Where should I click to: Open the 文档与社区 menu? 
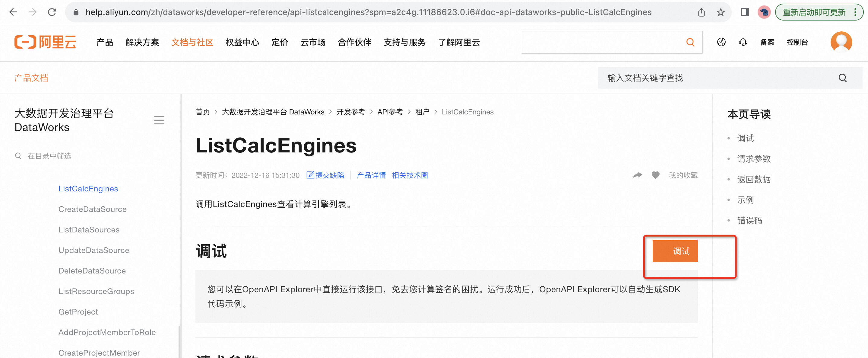[192, 43]
